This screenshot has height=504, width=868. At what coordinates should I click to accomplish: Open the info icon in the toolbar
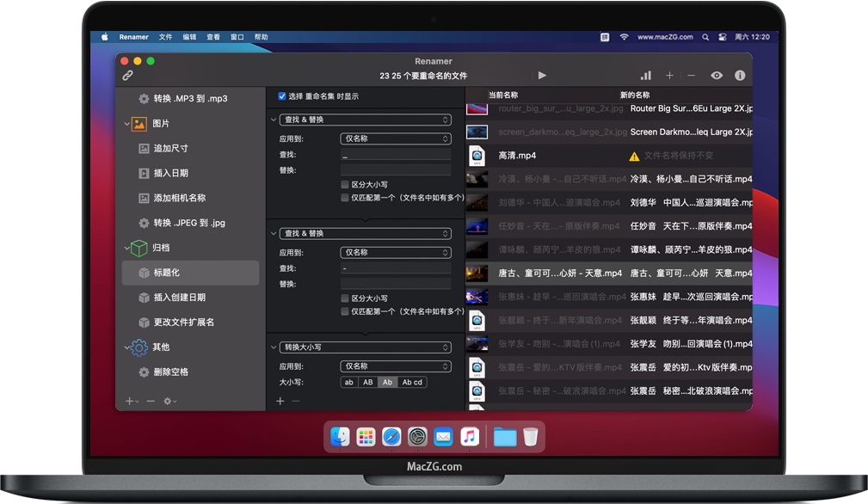click(x=740, y=76)
